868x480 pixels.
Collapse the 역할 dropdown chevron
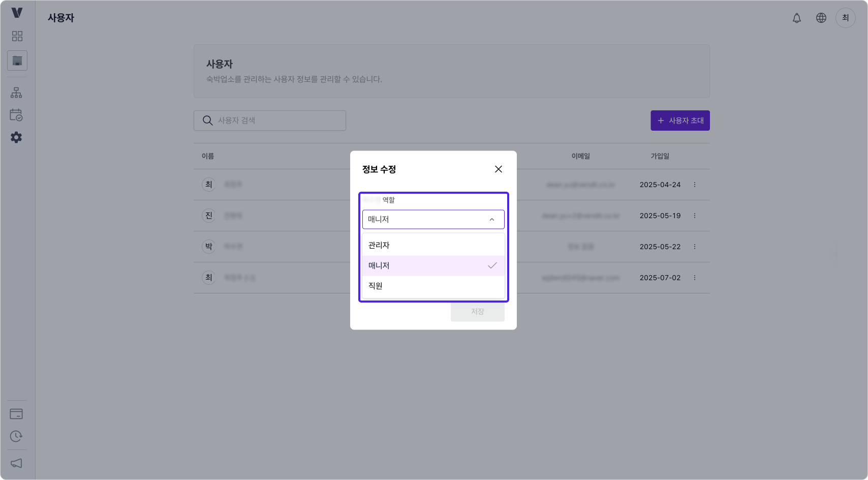point(491,219)
